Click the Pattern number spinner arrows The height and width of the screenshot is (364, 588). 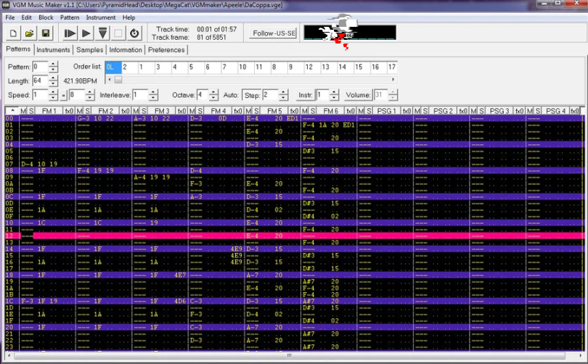[54, 67]
